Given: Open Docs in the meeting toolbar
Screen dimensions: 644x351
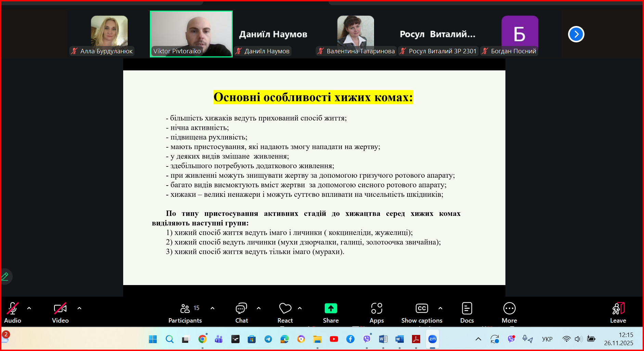Looking at the screenshot, I should click(467, 312).
